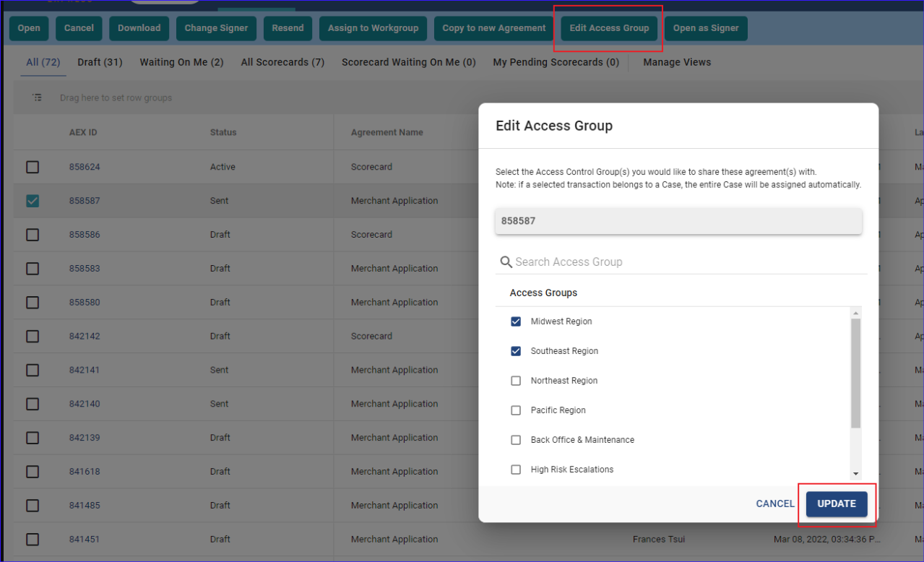Click the Cancel toolbar button at top
Viewport: 924px width, 562px height.
[x=79, y=28]
